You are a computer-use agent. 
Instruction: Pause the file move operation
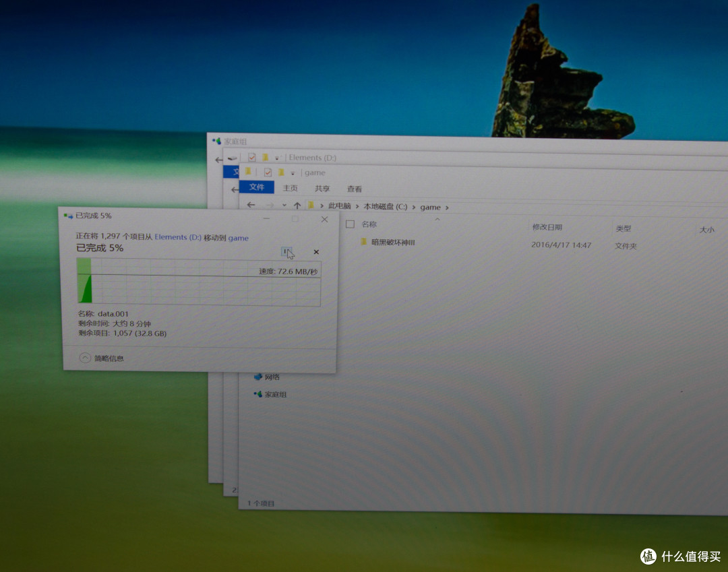(x=286, y=252)
